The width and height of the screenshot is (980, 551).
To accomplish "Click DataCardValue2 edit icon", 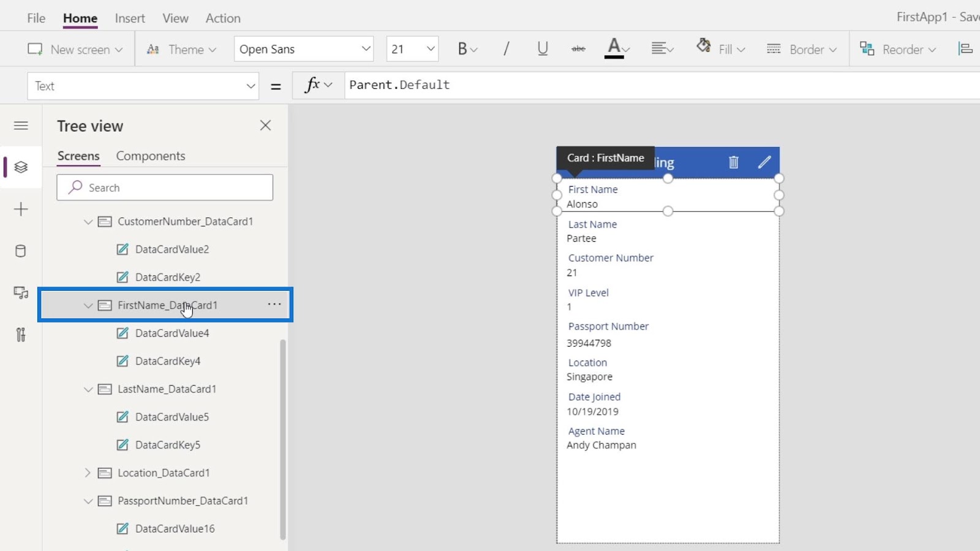I will tap(123, 249).
